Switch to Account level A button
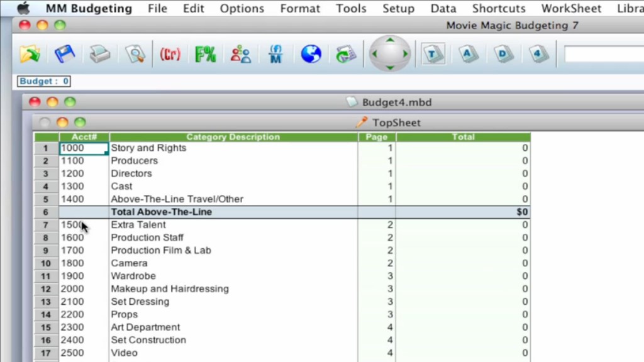This screenshot has width=644, height=362. pyautogui.click(x=468, y=54)
